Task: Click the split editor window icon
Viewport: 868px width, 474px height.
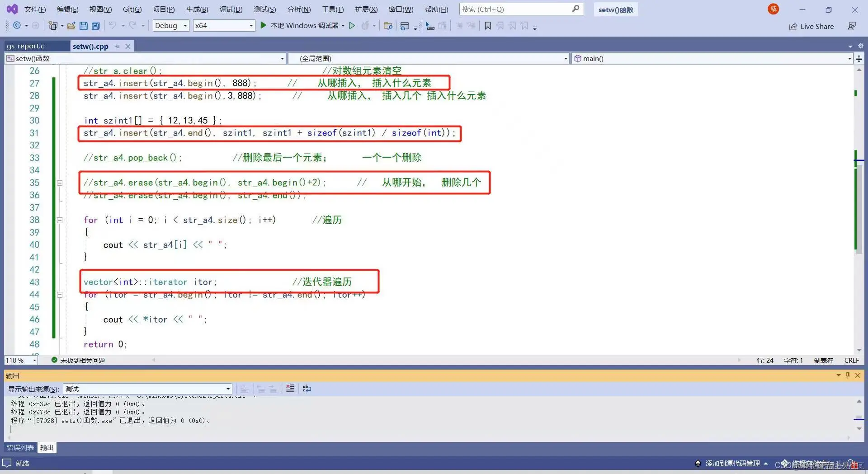Action: (859, 58)
